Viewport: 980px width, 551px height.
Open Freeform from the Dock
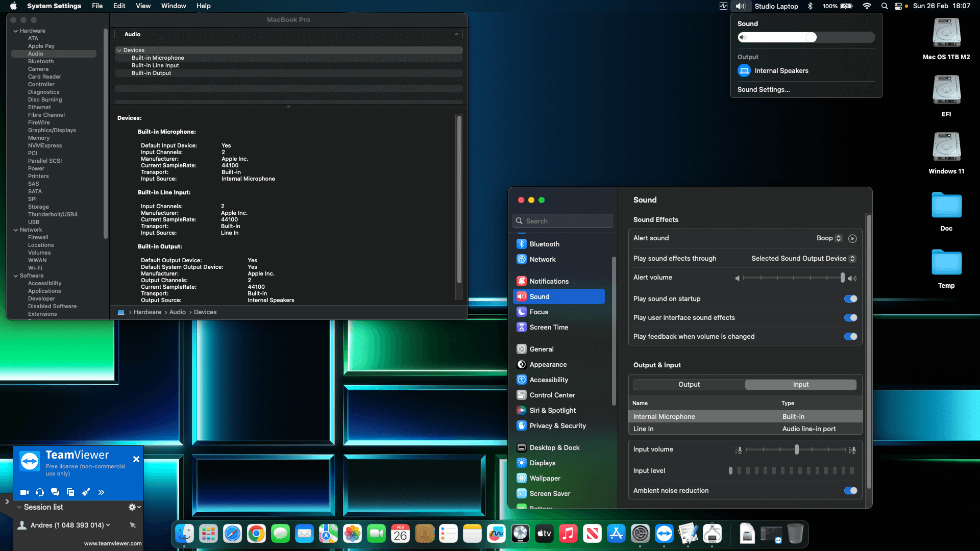point(496,534)
